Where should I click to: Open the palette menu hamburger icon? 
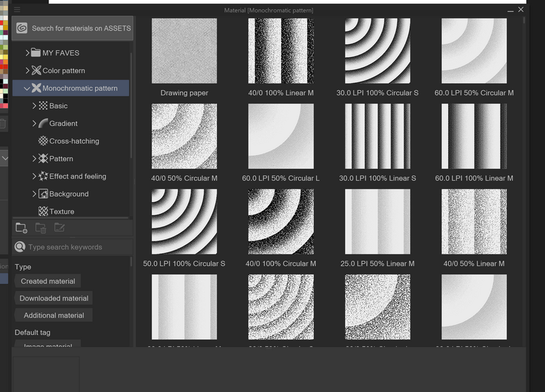[x=17, y=10]
